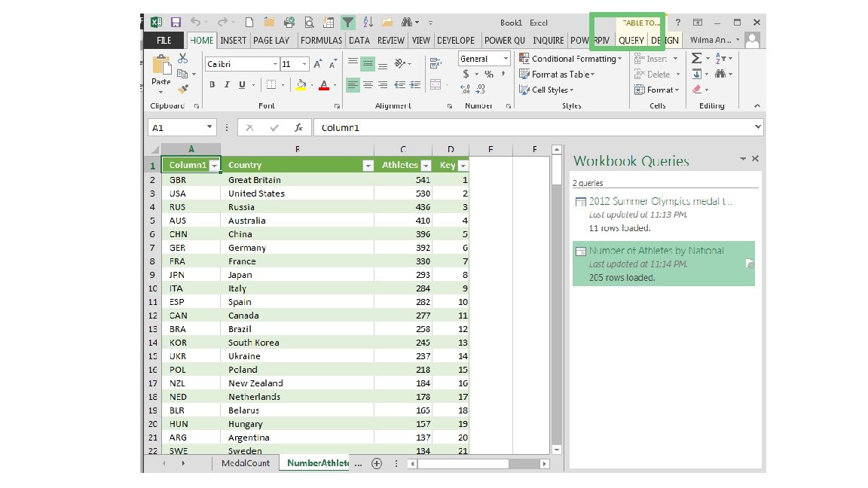This screenshot has width=868, height=488.
Task: Click the Fill down arrow icon in Editing
Action: coord(696,74)
